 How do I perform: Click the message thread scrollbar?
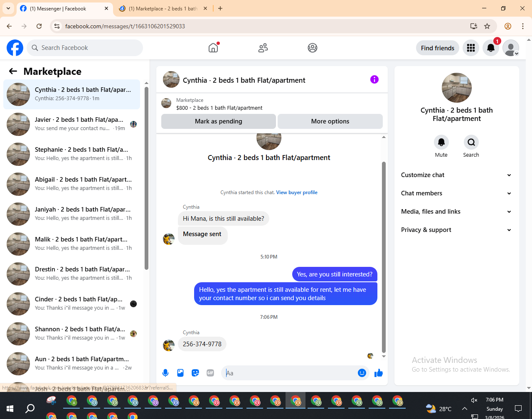click(384, 258)
